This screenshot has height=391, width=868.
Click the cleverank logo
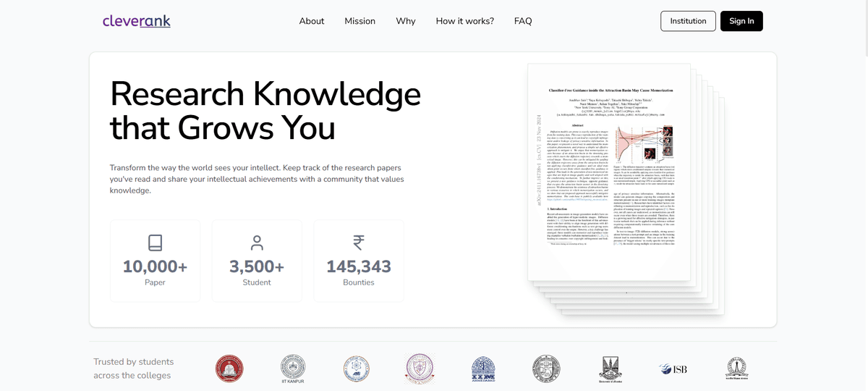click(x=137, y=21)
